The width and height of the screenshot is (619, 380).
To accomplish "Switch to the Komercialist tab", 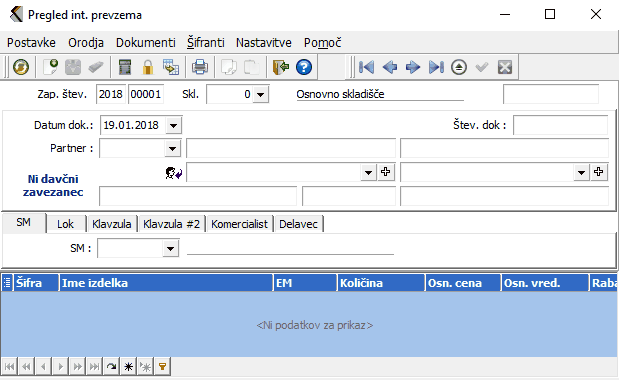I will coord(239,224).
